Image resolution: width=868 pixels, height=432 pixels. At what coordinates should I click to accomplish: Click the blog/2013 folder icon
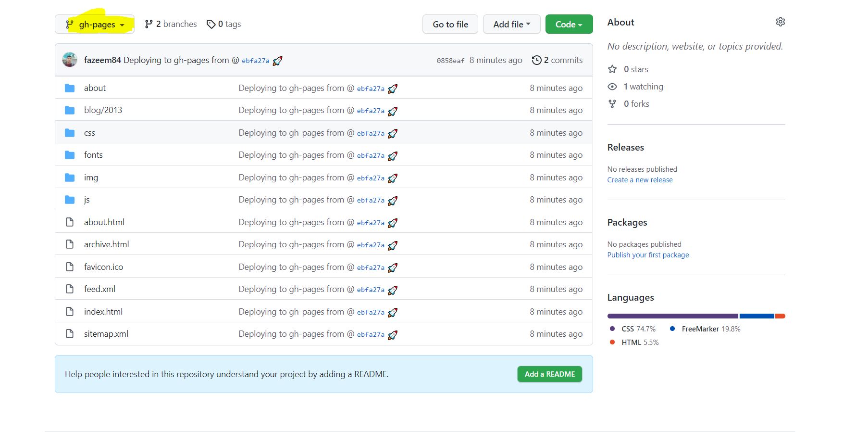click(70, 110)
